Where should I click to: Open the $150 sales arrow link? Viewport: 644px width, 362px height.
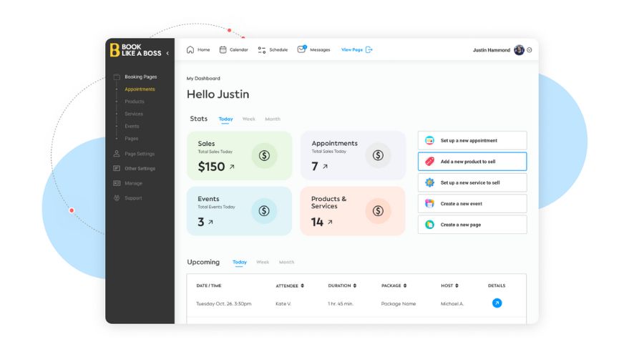(x=232, y=167)
